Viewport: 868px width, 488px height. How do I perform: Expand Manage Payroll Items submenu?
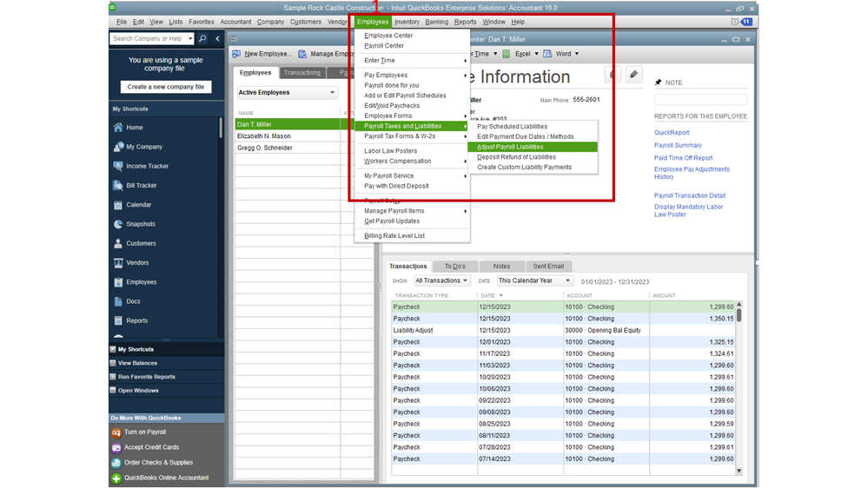click(x=413, y=211)
